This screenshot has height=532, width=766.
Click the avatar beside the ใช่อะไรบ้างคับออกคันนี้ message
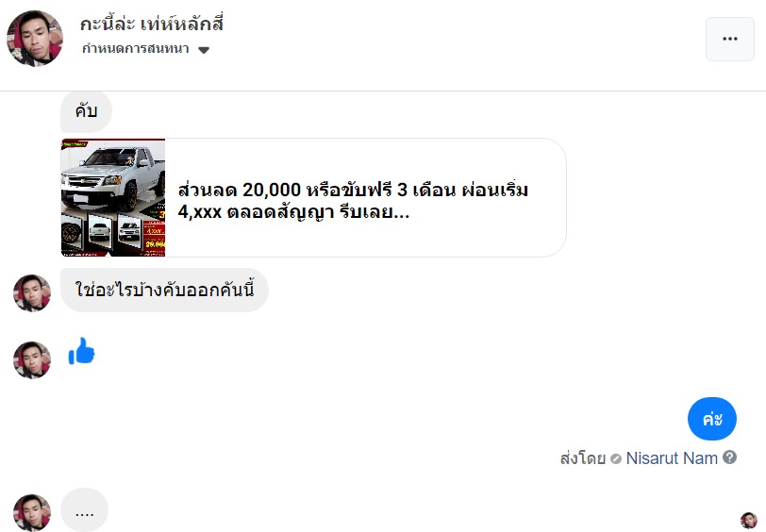click(32, 293)
